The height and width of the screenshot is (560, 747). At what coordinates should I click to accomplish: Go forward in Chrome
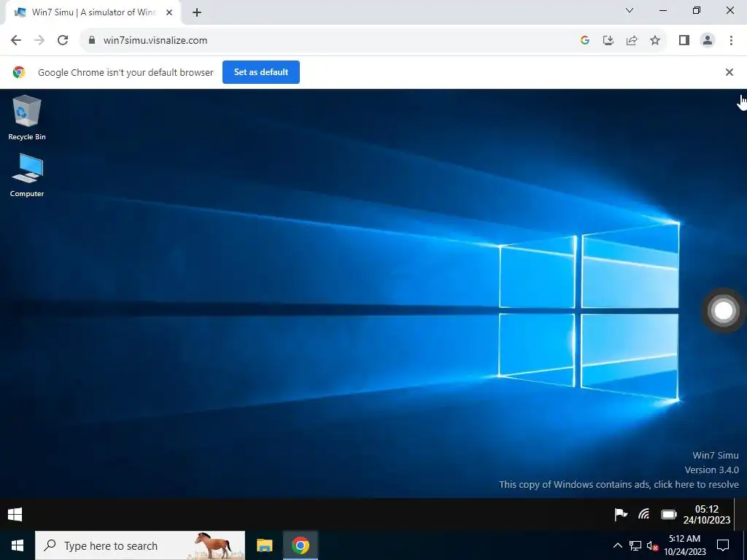39,40
